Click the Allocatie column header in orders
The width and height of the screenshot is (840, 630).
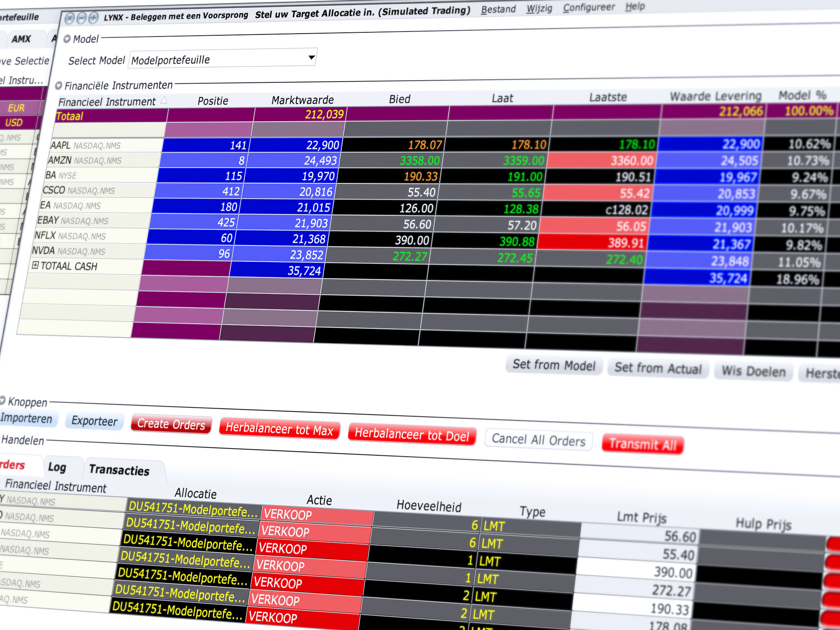coord(196,493)
